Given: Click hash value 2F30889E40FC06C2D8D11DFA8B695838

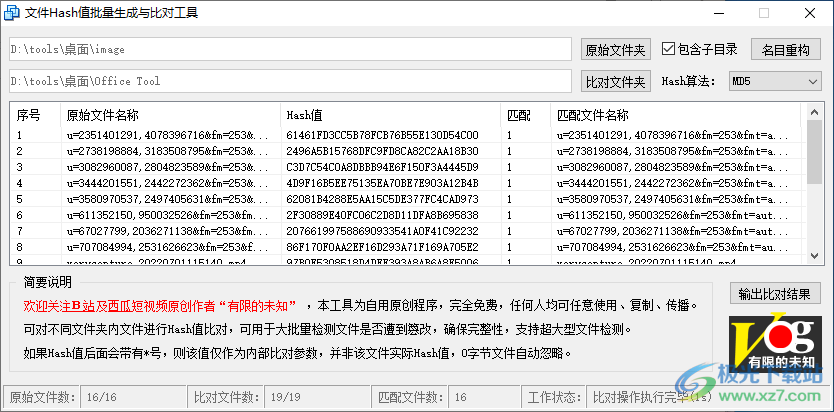Looking at the screenshot, I should pyautogui.click(x=382, y=215).
